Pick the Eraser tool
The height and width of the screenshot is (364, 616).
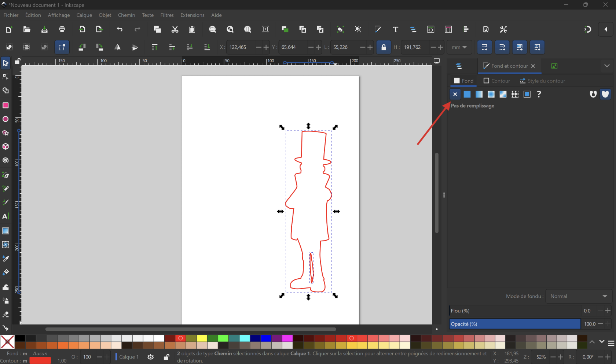tap(5, 314)
